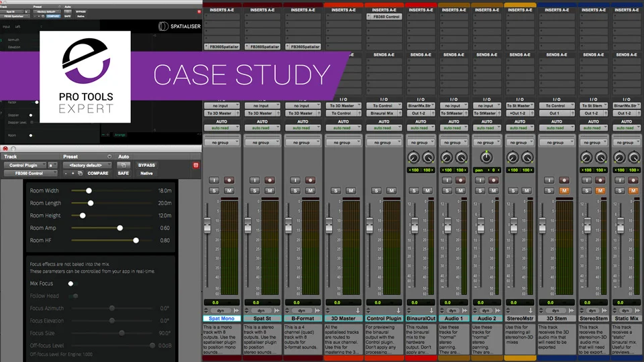Click the comments field under 3D Master
Viewport: 644px width, 362px height.
tap(343, 339)
